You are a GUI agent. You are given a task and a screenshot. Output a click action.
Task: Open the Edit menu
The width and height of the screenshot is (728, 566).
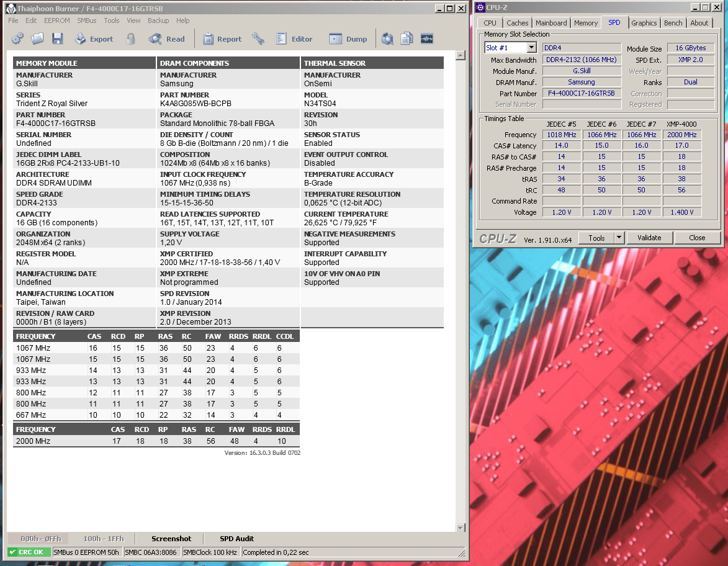pyautogui.click(x=31, y=20)
